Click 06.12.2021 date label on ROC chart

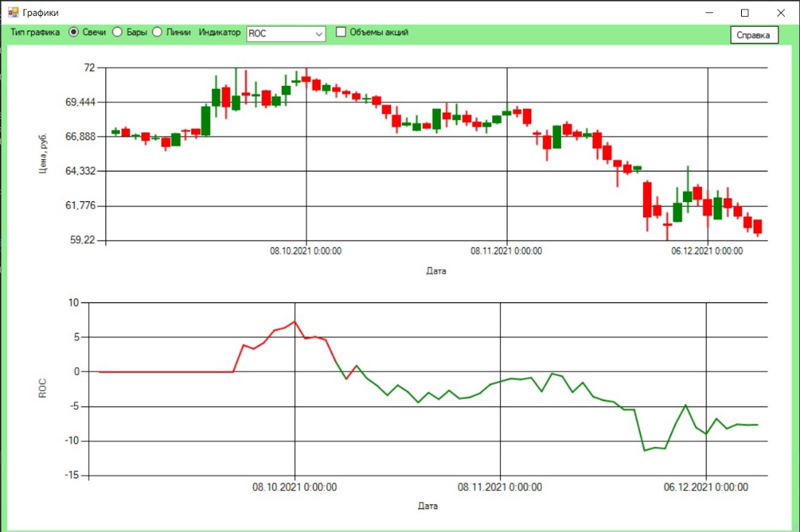(x=706, y=487)
